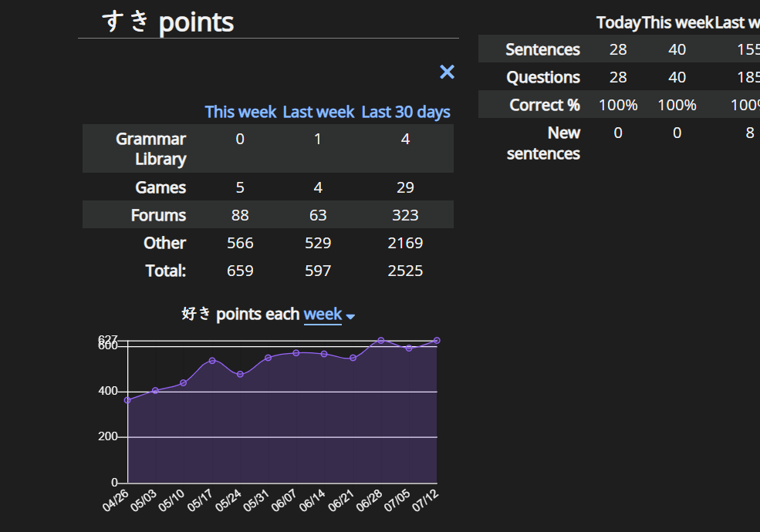Click the Total 'Last 30 days' value 2525
The height and width of the screenshot is (532, 760).
pyautogui.click(x=405, y=271)
